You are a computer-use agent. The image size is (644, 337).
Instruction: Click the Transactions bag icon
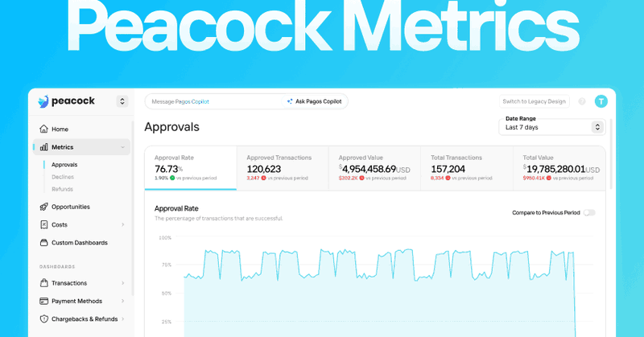44,283
